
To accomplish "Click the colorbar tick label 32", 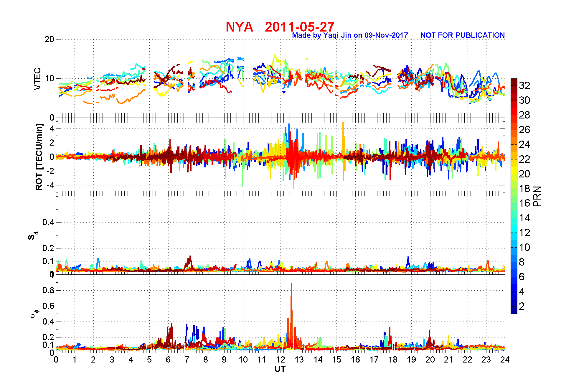I will click(524, 85).
